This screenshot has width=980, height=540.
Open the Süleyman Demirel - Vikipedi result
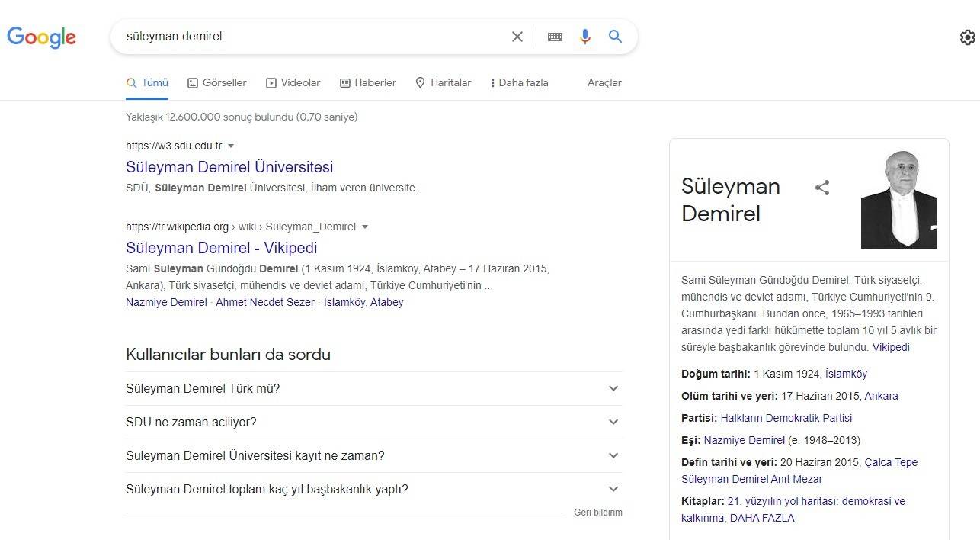click(x=221, y=248)
